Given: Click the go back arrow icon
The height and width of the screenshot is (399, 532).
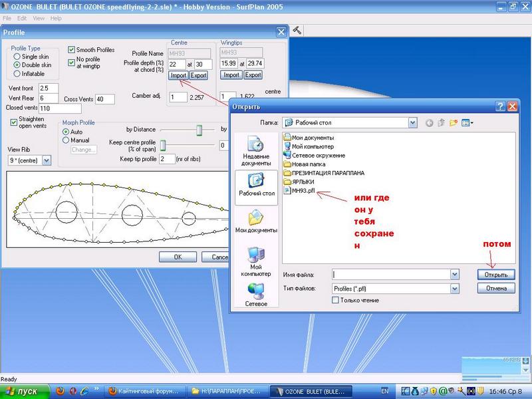Looking at the screenshot, I should 429,123.
